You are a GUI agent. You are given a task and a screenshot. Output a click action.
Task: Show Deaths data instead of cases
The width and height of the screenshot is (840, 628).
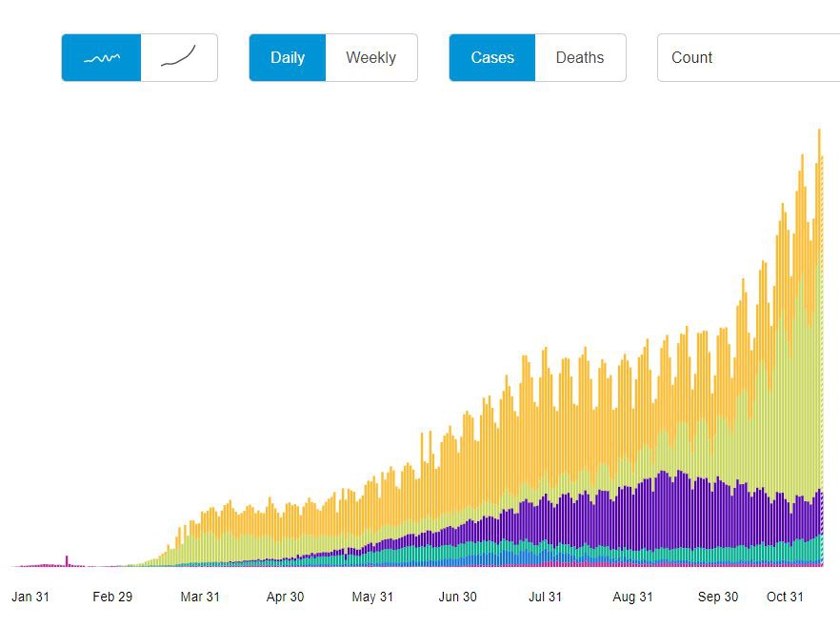[x=580, y=58]
